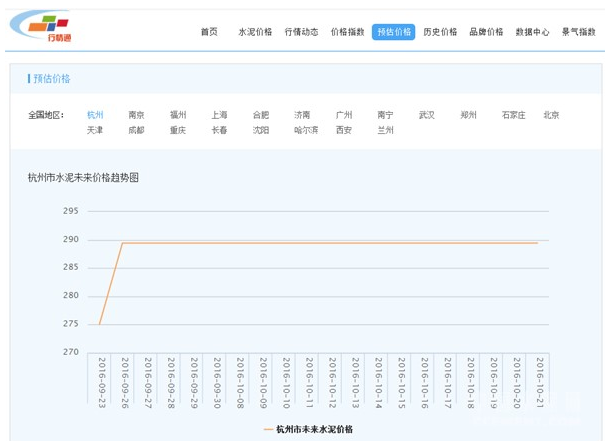This screenshot has width=608, height=441.
Task: Open the 价格指数 nav item
Action: 347,32
